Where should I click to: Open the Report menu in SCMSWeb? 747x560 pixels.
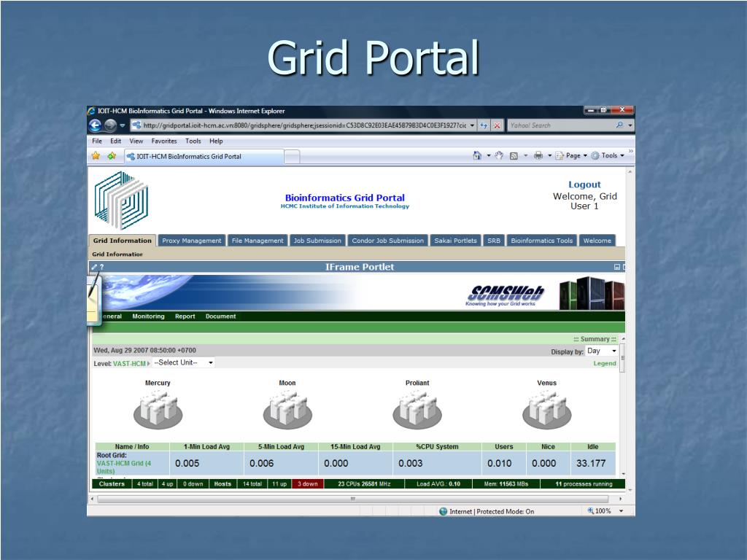pos(185,316)
